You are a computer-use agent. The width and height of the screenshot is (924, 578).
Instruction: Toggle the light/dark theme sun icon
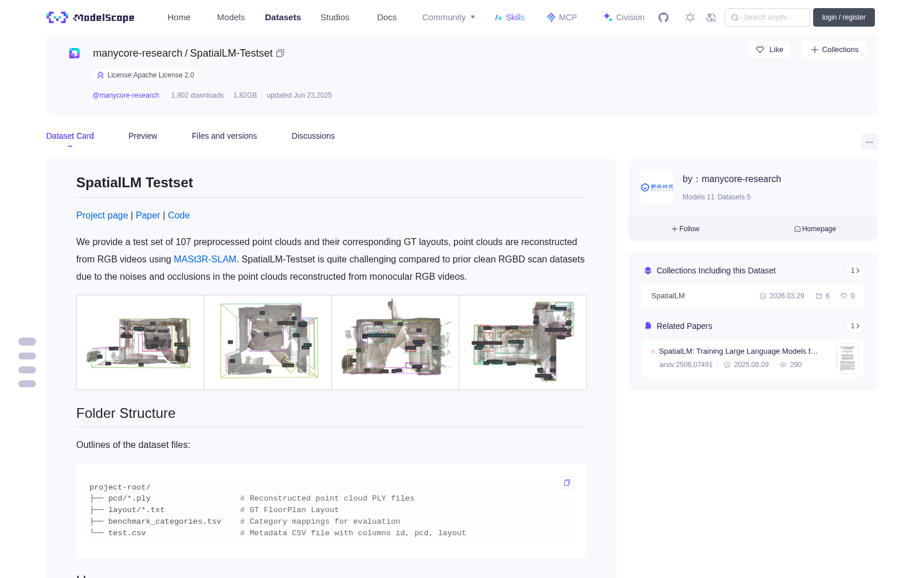tap(690, 17)
